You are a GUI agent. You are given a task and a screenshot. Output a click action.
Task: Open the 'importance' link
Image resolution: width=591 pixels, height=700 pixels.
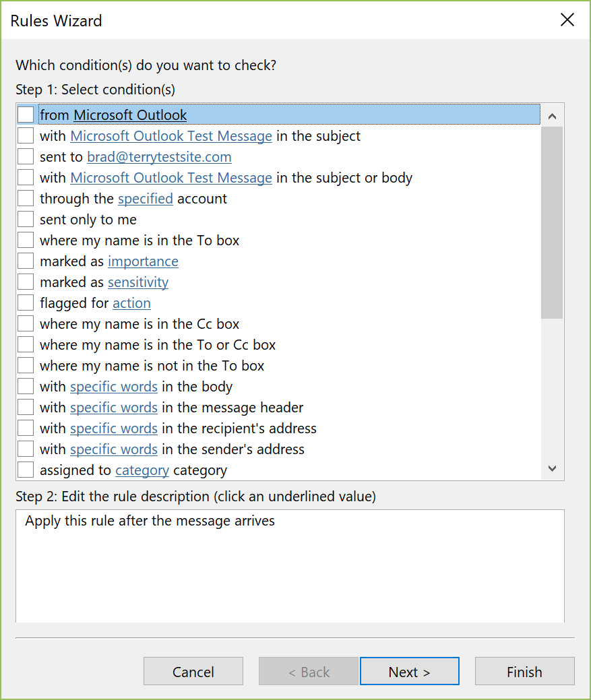click(143, 261)
